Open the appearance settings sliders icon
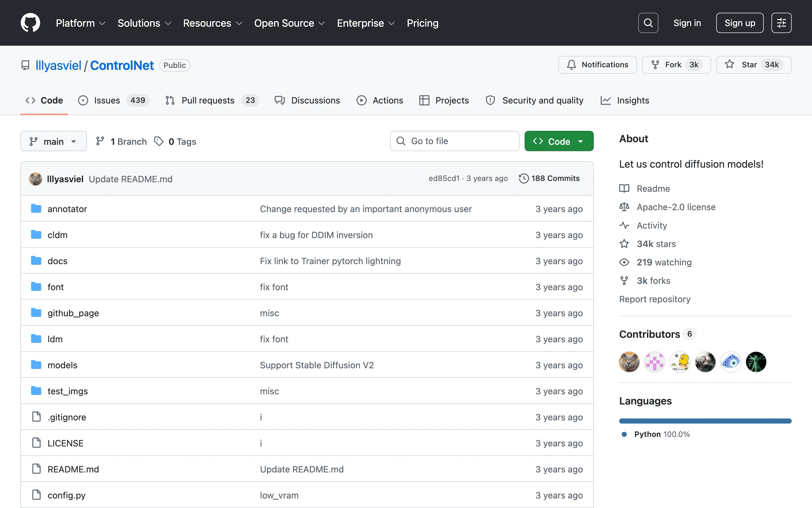Screen dimensions: 812x508 coord(781,23)
